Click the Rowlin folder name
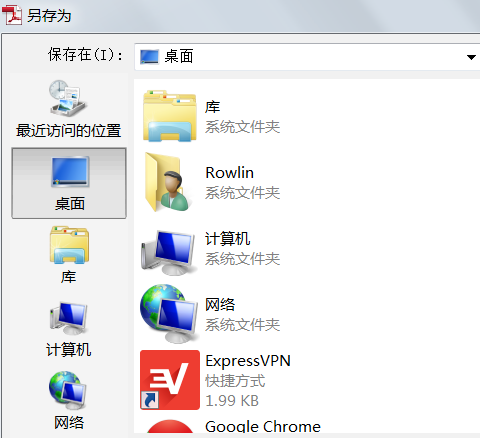Viewport: 480px width, 438px height. pos(230,173)
